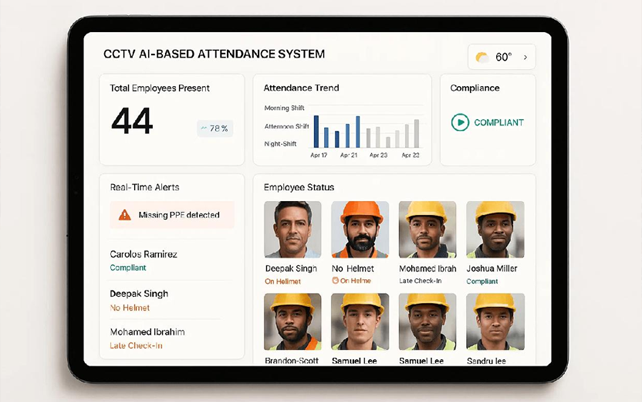Open Mohamed Ibrahim Late Check-In alert entry

(147, 332)
